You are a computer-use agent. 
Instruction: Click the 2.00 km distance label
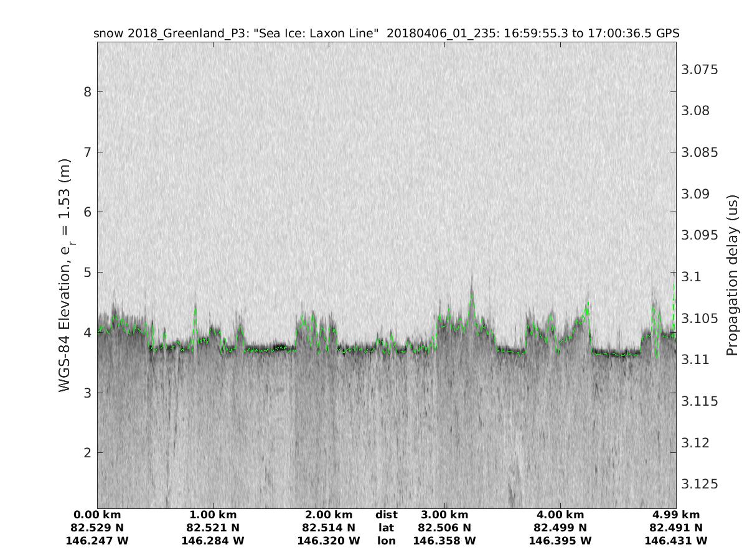(x=329, y=515)
